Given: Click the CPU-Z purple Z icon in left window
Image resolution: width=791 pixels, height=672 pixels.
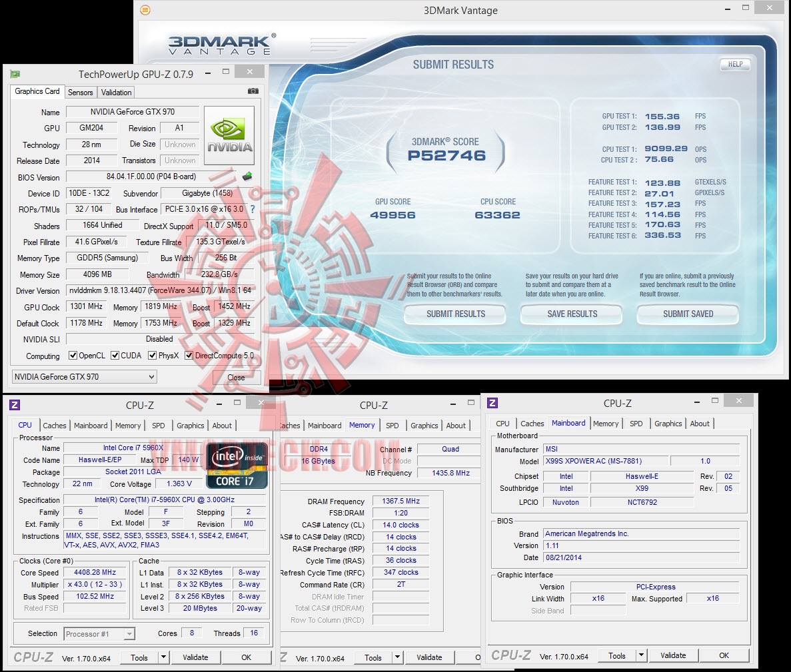Looking at the screenshot, I should coord(15,405).
